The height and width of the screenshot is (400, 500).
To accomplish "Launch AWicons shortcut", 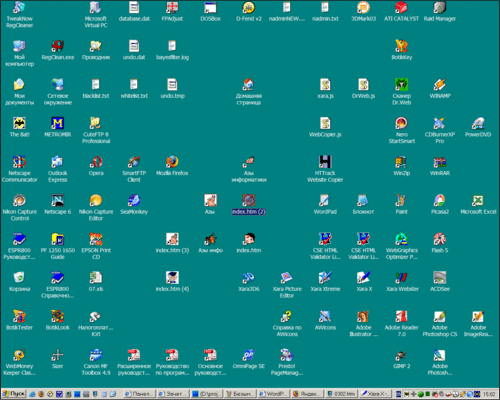I will pos(325,316).
